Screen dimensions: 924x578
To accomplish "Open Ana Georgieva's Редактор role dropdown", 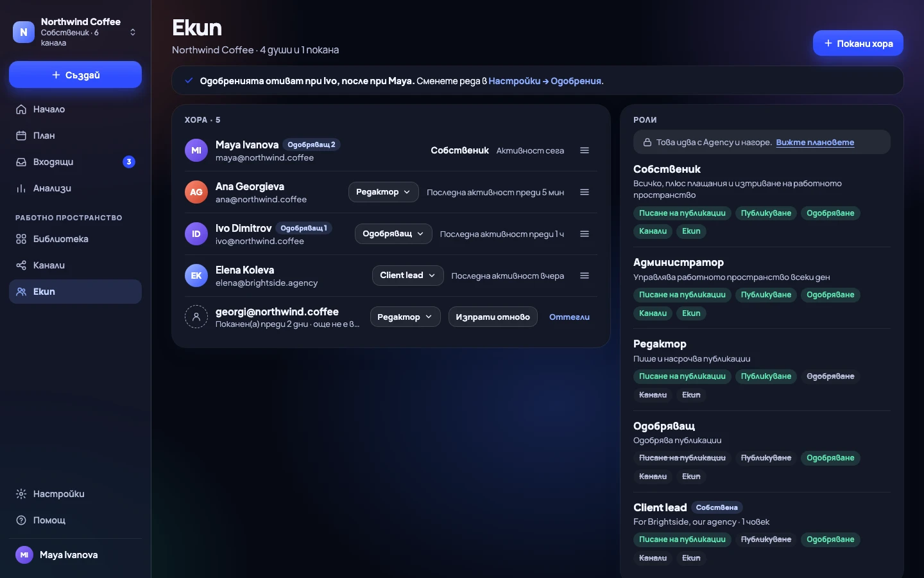I will click(383, 192).
